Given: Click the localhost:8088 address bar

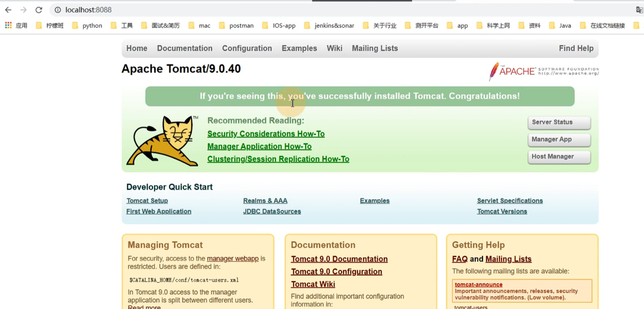Looking at the screenshot, I should 341,10.
